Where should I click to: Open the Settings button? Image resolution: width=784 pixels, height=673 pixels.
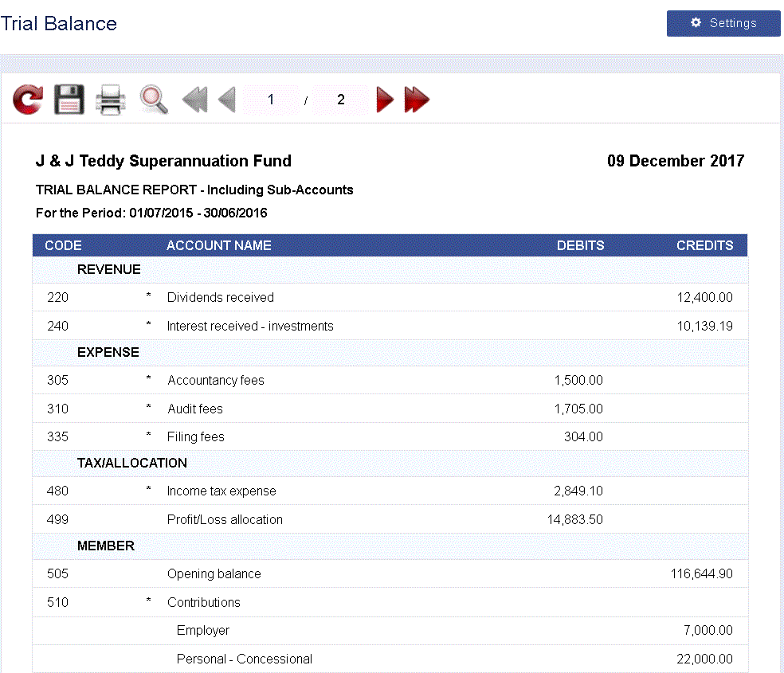[723, 23]
